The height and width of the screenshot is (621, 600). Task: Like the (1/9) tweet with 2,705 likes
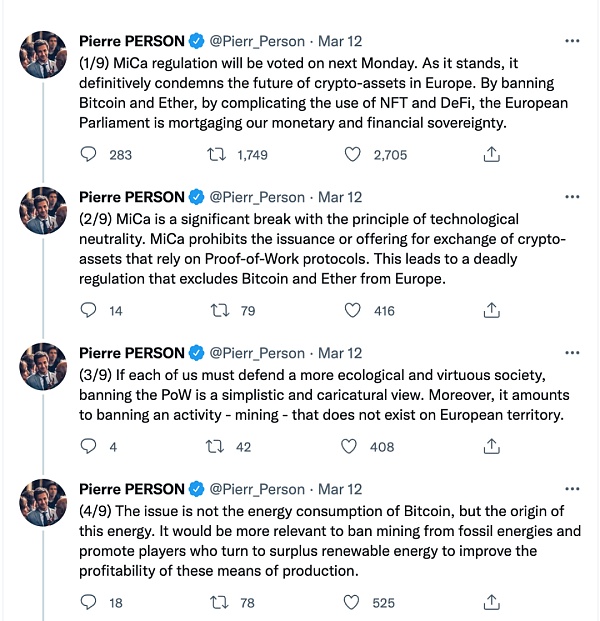click(352, 155)
